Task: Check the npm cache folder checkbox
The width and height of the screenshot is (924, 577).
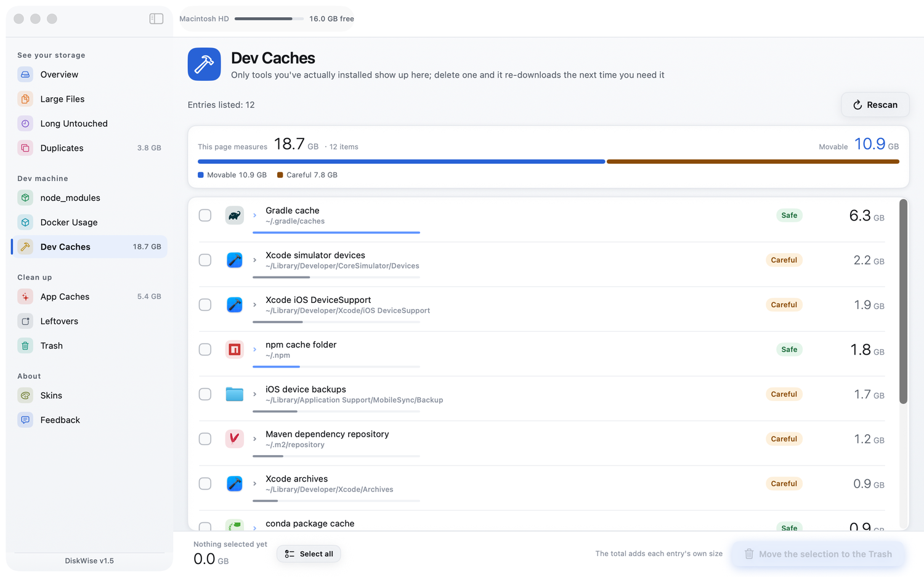Action: (x=205, y=350)
